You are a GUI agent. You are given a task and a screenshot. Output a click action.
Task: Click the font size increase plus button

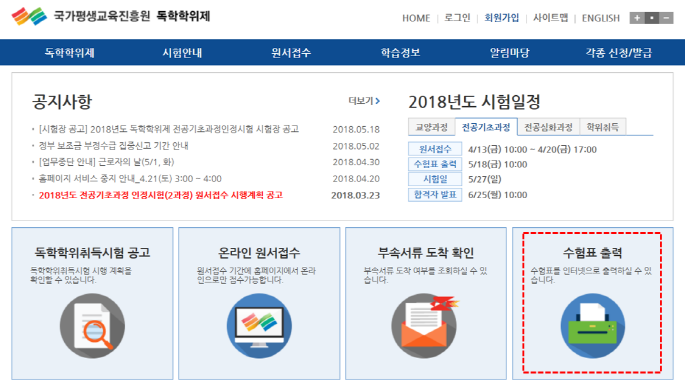pos(637,18)
